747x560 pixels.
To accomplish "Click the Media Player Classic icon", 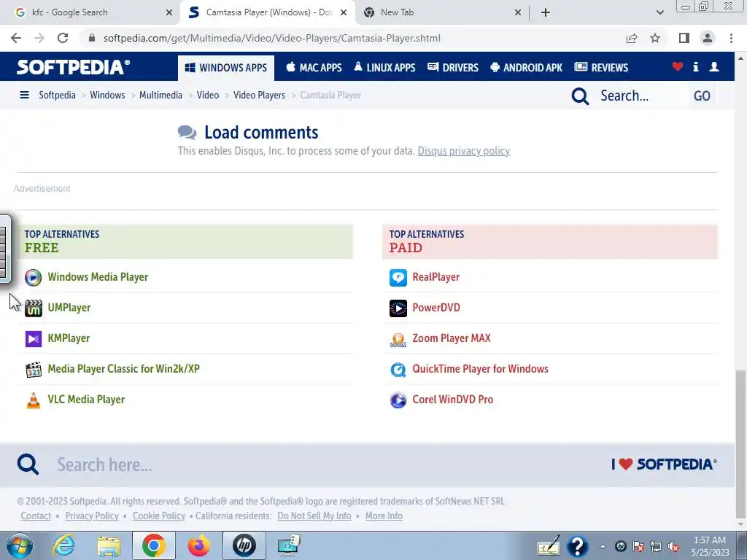I will 33,369.
